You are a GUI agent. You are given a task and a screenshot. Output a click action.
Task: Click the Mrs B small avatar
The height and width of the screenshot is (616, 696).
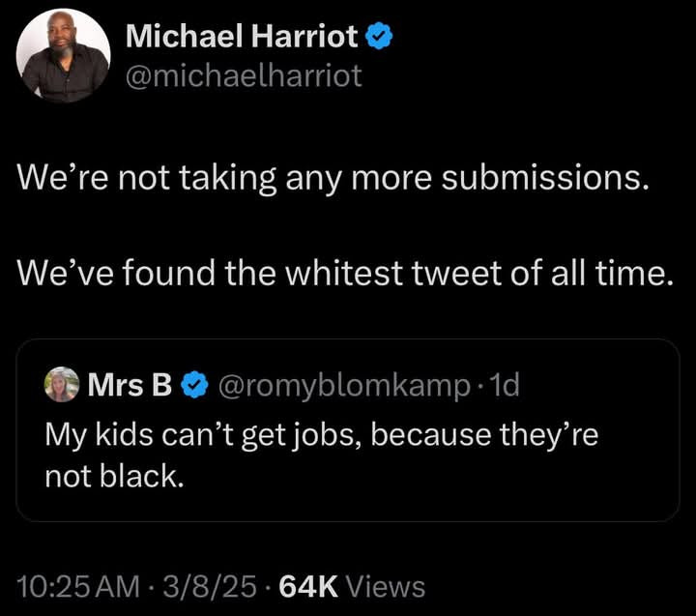62,386
